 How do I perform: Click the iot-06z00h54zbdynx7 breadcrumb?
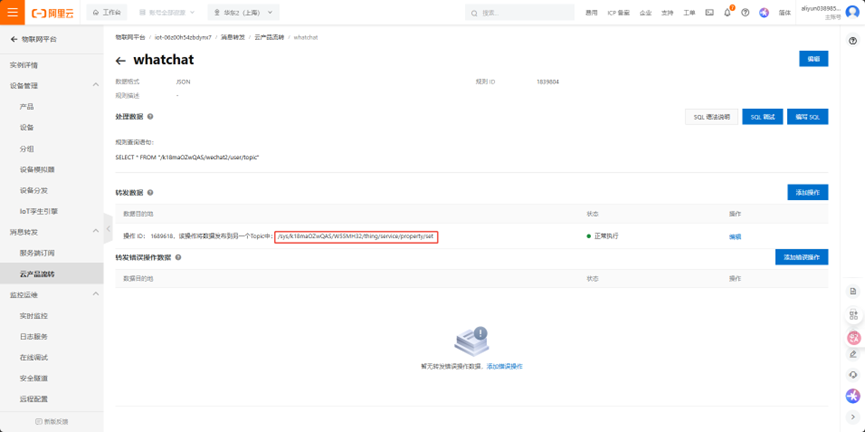coord(183,37)
